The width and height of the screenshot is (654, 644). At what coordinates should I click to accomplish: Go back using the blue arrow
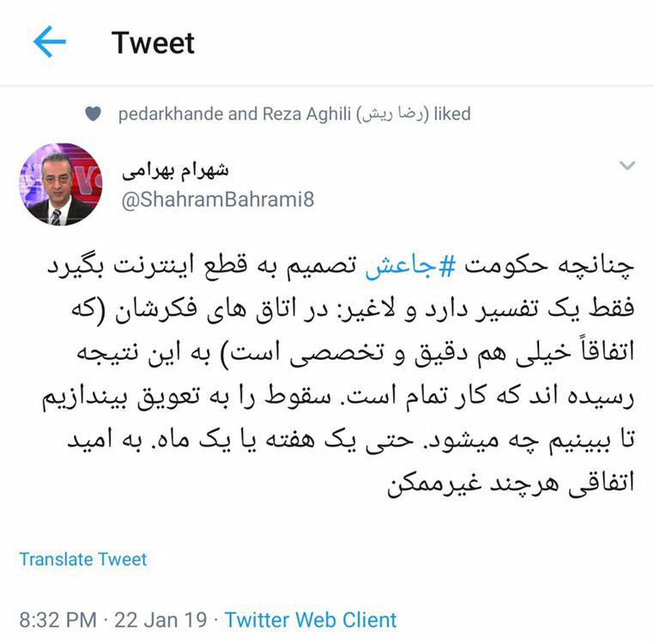(50, 41)
